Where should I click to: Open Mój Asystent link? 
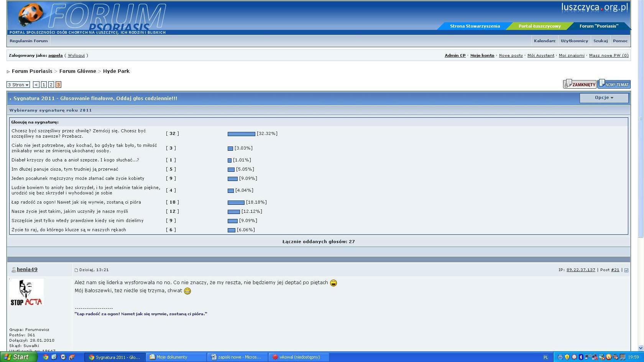(540, 56)
